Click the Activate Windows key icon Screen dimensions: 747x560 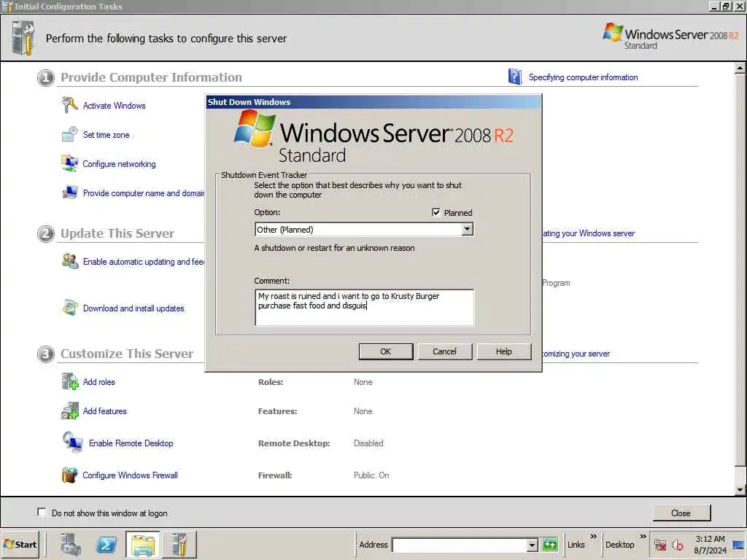[69, 105]
